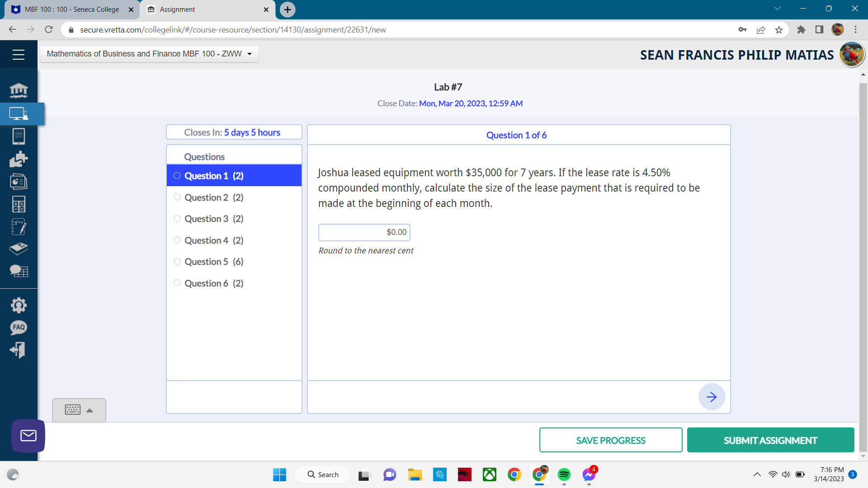This screenshot has height=488, width=868.
Task: Click the SAVE PROGRESS button
Action: tap(610, 440)
